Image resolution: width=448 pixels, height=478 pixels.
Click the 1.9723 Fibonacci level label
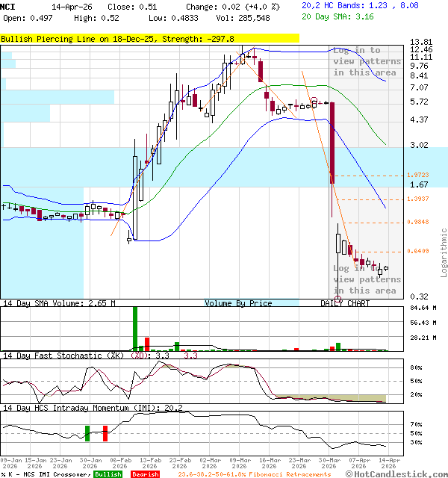(x=417, y=175)
